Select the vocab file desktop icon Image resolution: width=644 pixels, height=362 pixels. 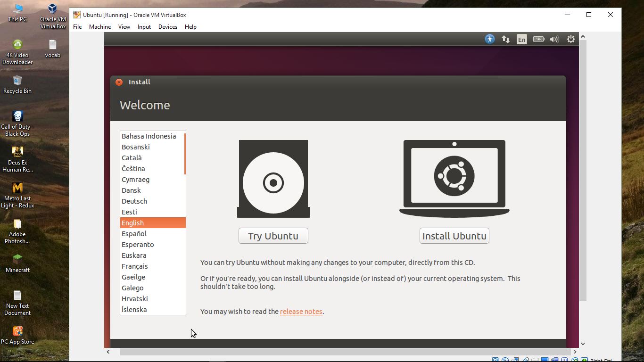(53, 49)
